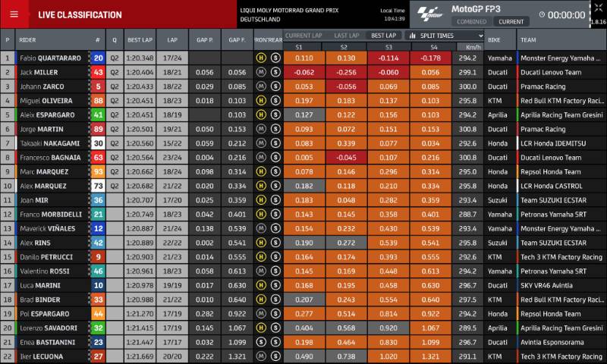Click Marc Marquez's number 93 badge
The width and height of the screenshot is (607, 364).
pos(99,171)
